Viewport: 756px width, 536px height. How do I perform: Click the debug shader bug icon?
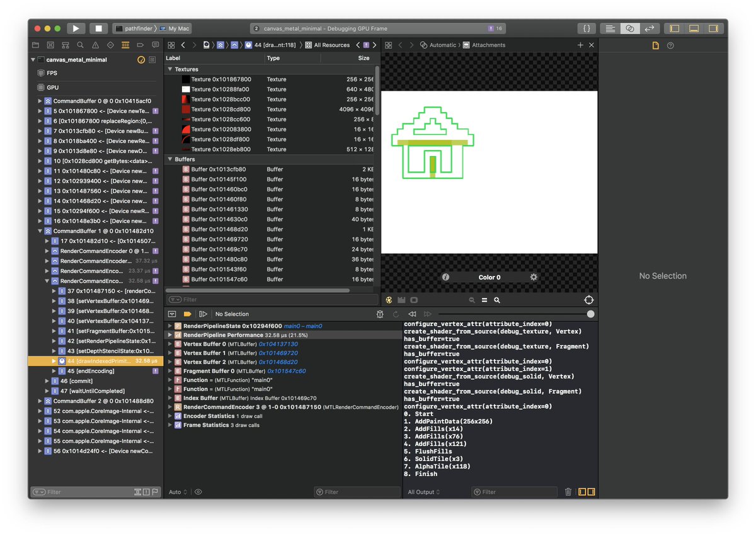click(380, 314)
